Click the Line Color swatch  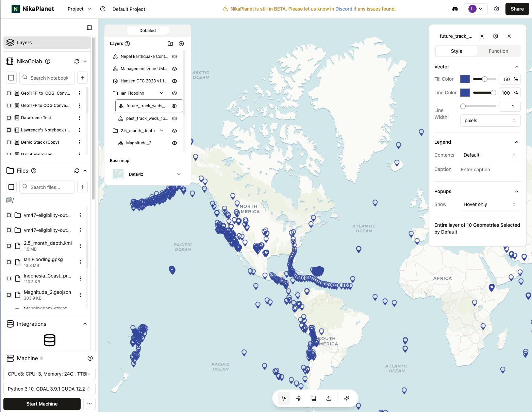pos(465,93)
